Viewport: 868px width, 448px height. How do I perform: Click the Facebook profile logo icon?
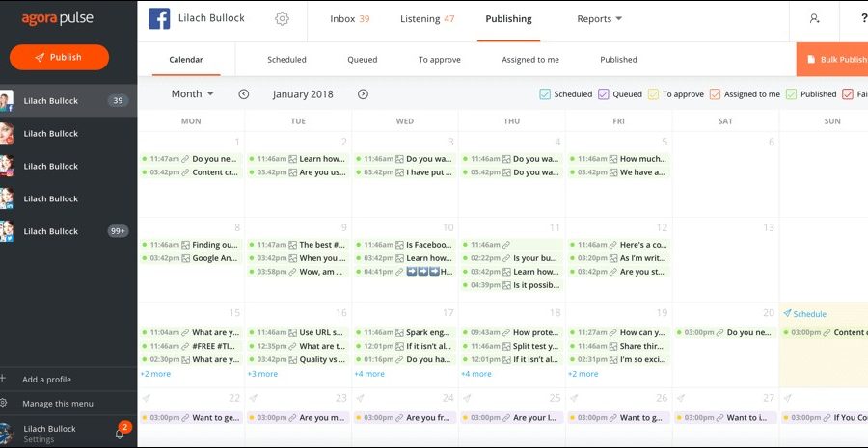pos(159,19)
